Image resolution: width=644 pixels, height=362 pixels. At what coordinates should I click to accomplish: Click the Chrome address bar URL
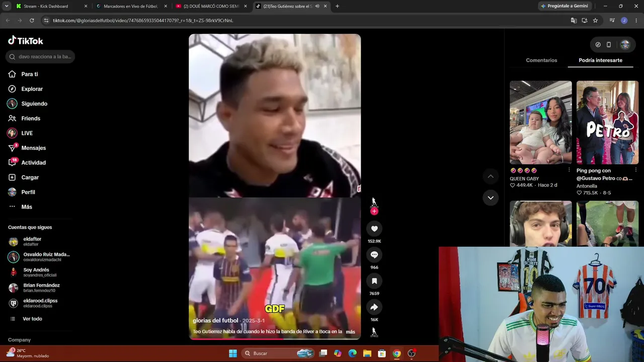coord(143,21)
